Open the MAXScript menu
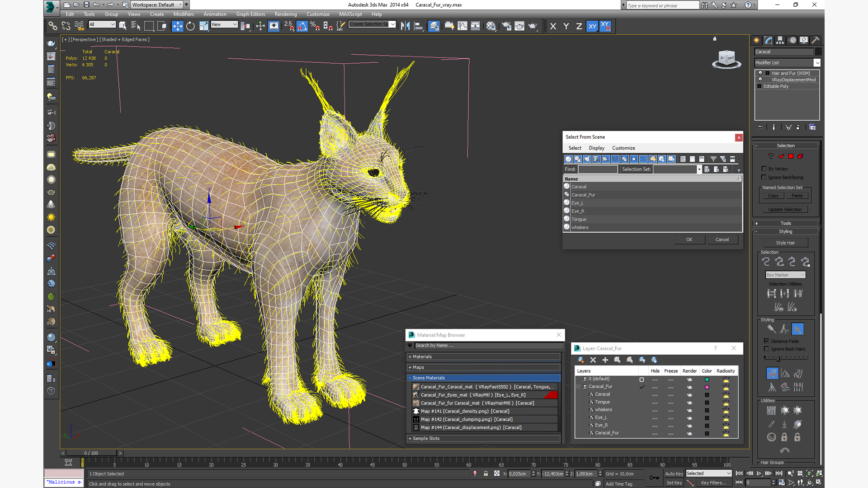868x488 pixels. point(350,14)
